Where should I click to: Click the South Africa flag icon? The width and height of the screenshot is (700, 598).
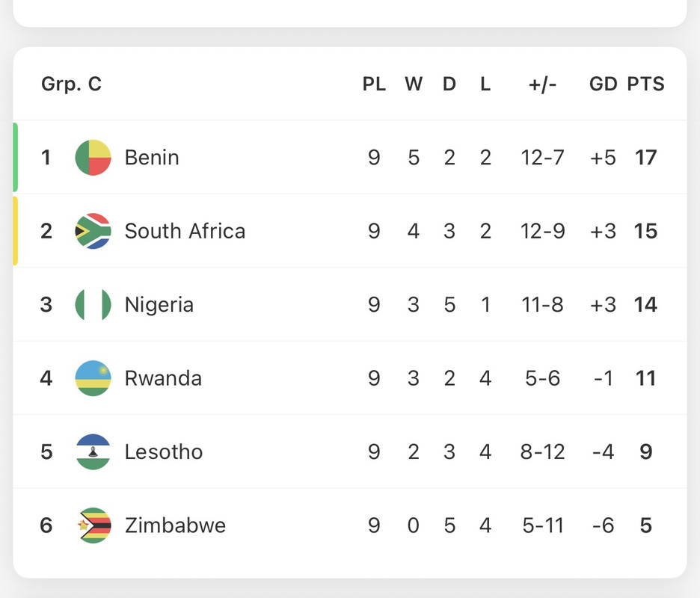93,231
